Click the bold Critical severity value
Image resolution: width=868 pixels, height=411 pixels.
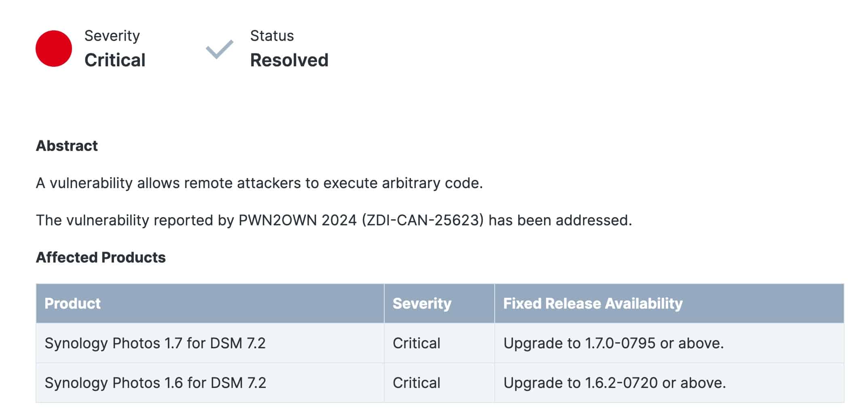[115, 60]
